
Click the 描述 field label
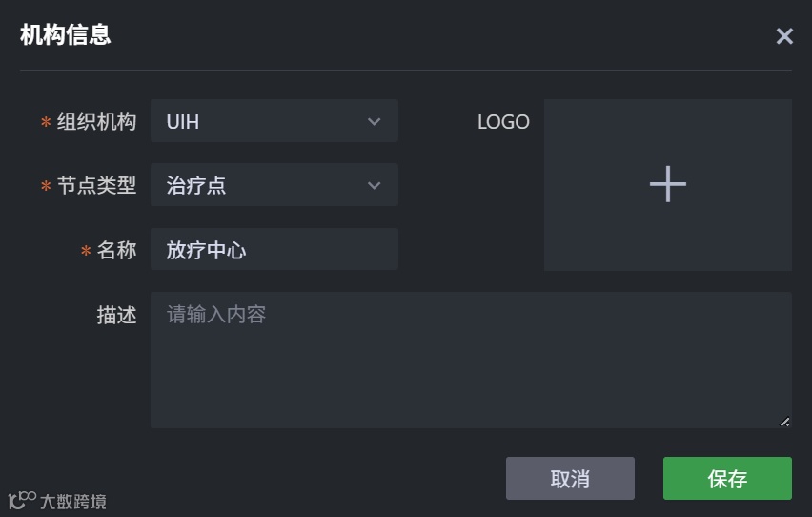point(116,315)
